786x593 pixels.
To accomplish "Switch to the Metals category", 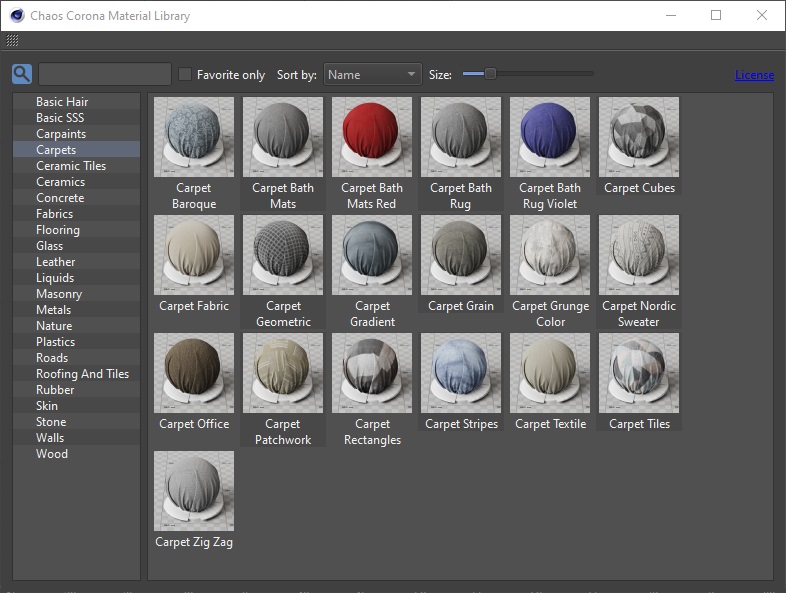I will (54, 310).
